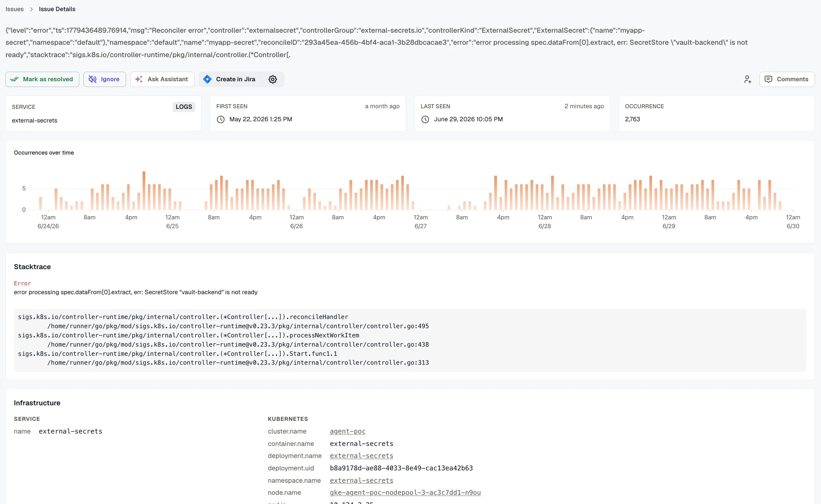Click the Mark as resolved button
Viewport: 821px width, 504px height.
pyautogui.click(x=42, y=79)
